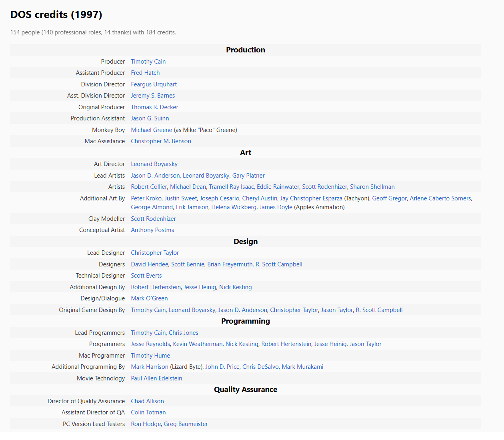Open Peter Kroko link
504x440 pixels.
click(x=146, y=198)
